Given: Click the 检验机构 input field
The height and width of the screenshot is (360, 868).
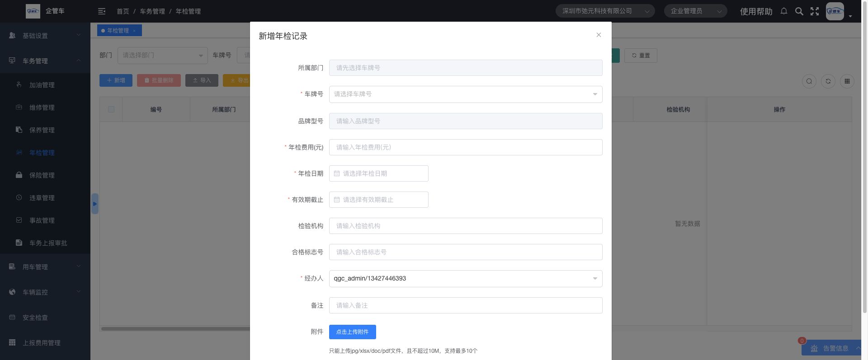Looking at the screenshot, I should pyautogui.click(x=466, y=226).
